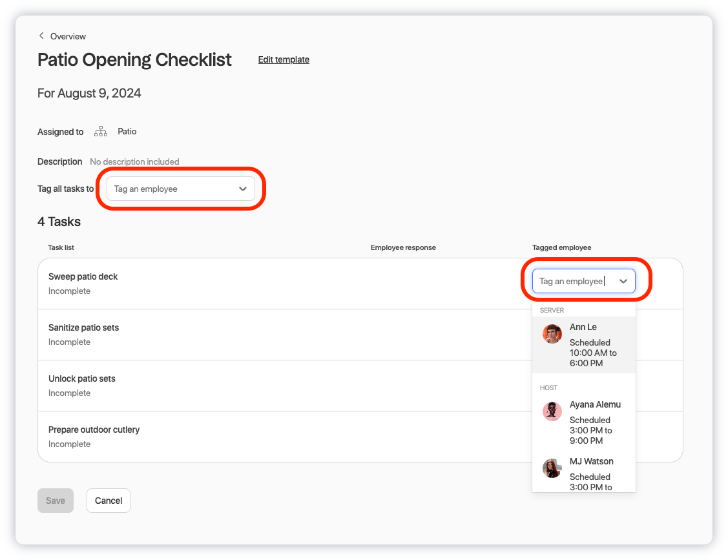Open the Tag all tasks to dropdown
The width and height of the screenshot is (728, 560).
coord(180,189)
